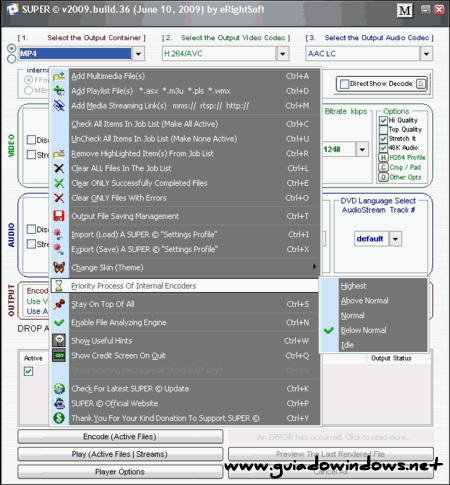Click the Add Multimedia File(s) folder icon

pos(59,76)
